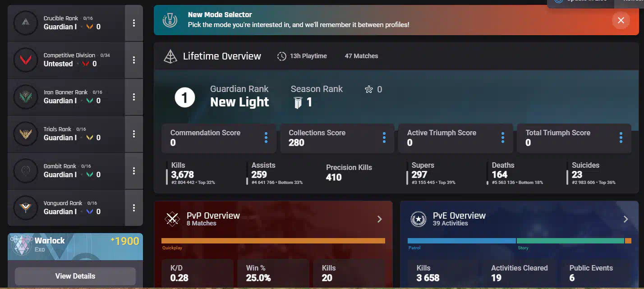
Task: Click the Competitive Division red emblem
Action: coord(26,60)
